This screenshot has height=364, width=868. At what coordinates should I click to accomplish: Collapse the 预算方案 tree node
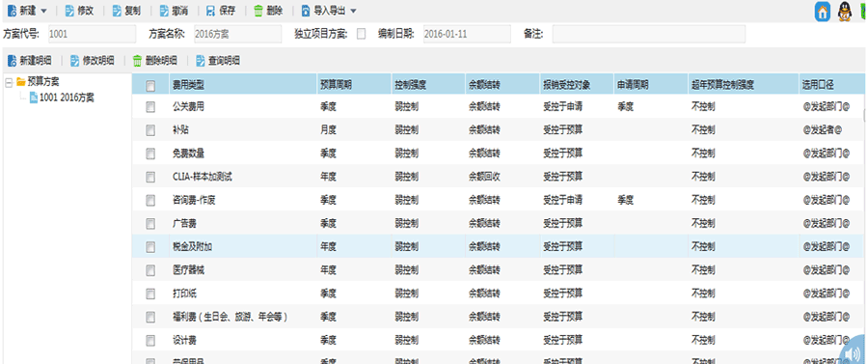tap(9, 82)
